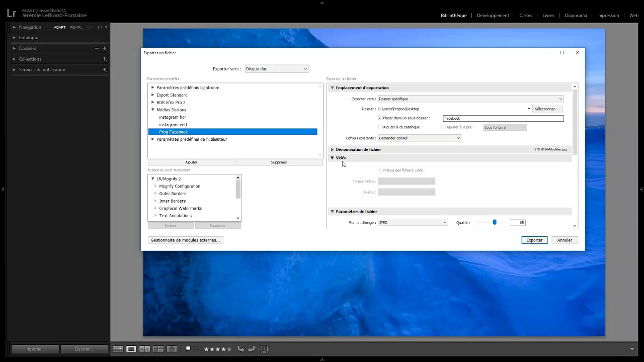Add publish service with plus icon
644x362 pixels.
point(105,70)
